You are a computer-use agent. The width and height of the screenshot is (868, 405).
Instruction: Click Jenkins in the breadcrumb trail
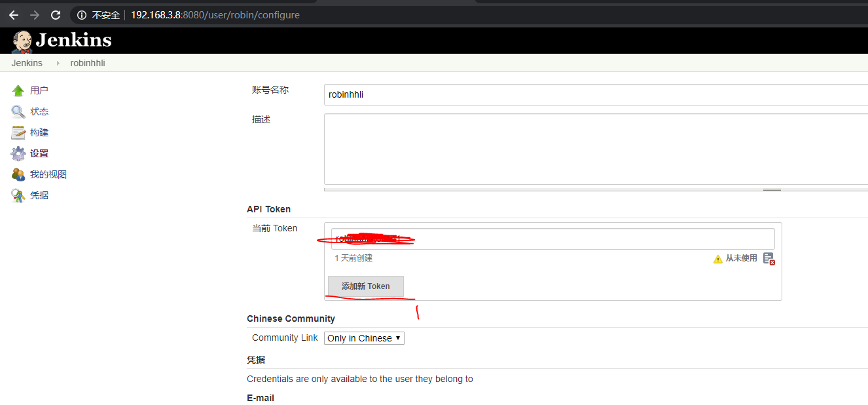[26, 62]
